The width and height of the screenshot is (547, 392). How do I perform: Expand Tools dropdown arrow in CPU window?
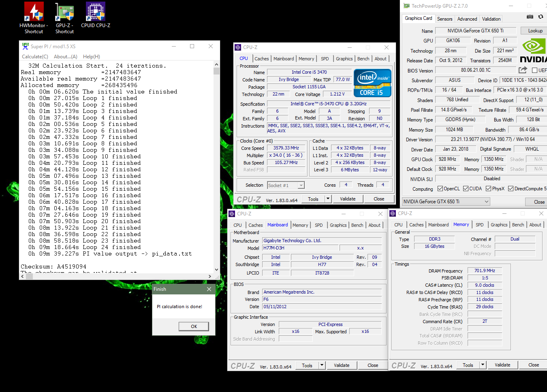coord(328,199)
